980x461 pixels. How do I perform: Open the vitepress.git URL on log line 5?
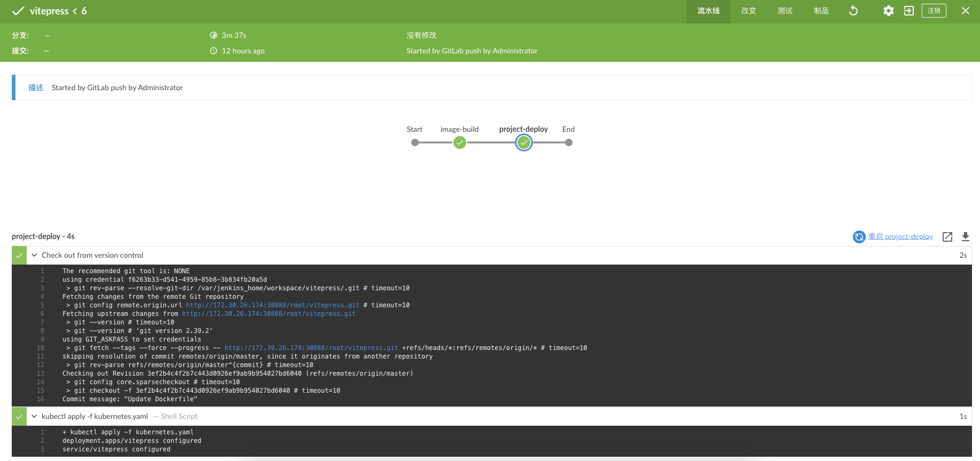272,305
